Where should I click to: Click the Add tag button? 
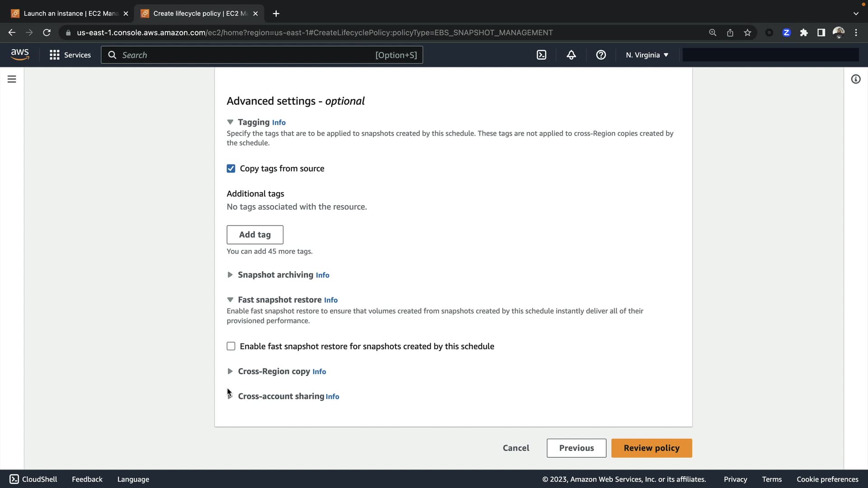(x=255, y=235)
